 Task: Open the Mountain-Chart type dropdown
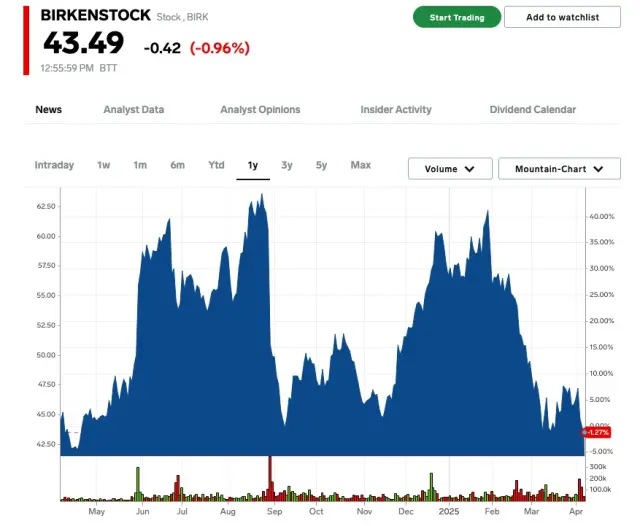[x=559, y=169]
